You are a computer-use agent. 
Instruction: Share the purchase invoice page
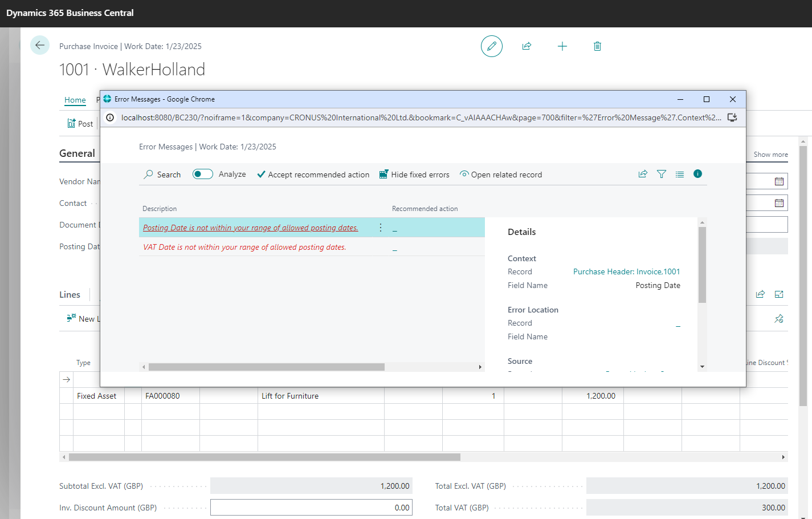[527, 46]
